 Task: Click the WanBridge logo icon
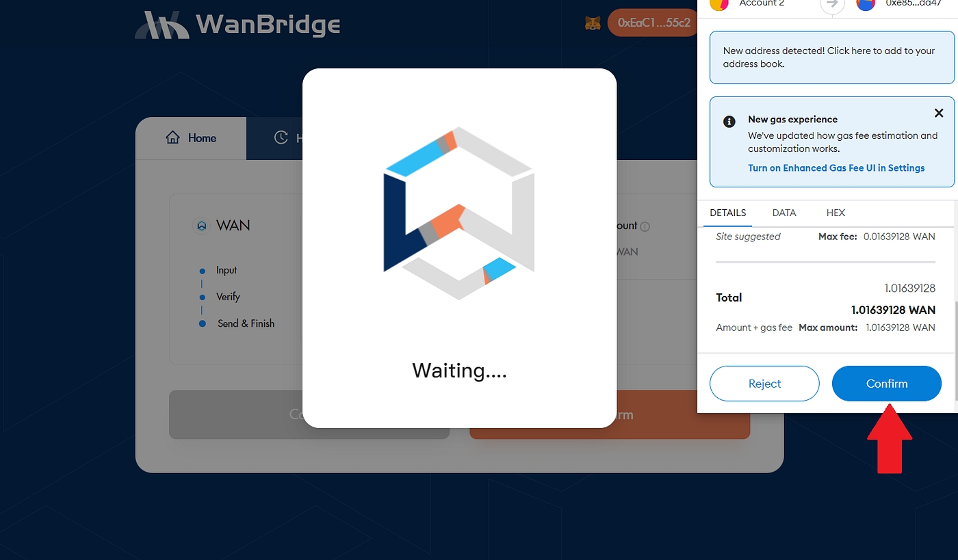point(161,25)
